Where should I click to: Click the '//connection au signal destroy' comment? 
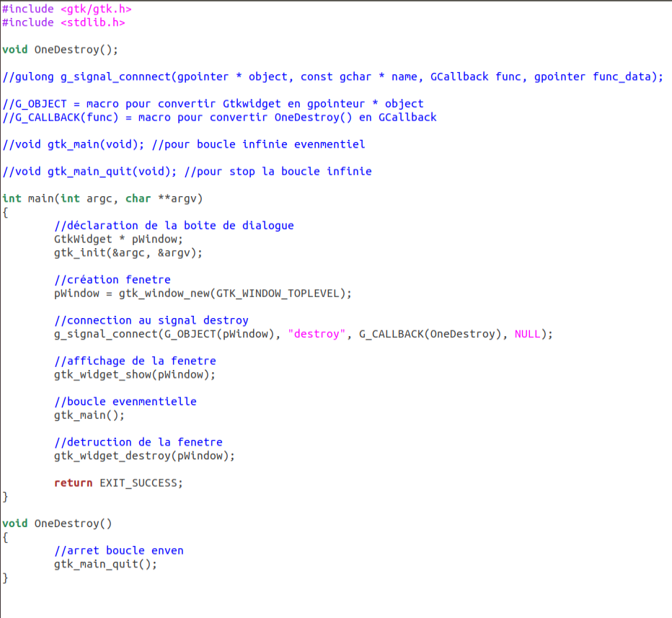151,321
